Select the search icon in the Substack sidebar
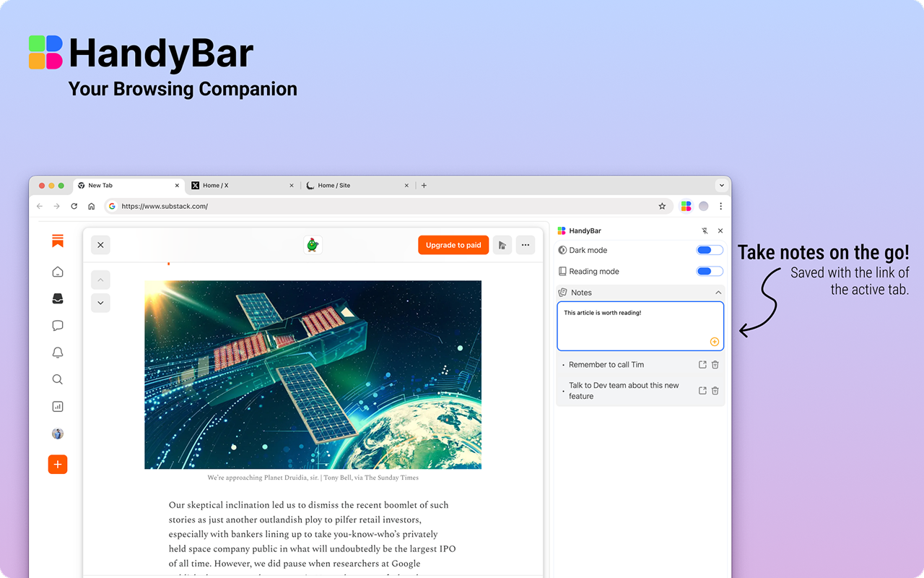The image size is (924, 578). 58,379
